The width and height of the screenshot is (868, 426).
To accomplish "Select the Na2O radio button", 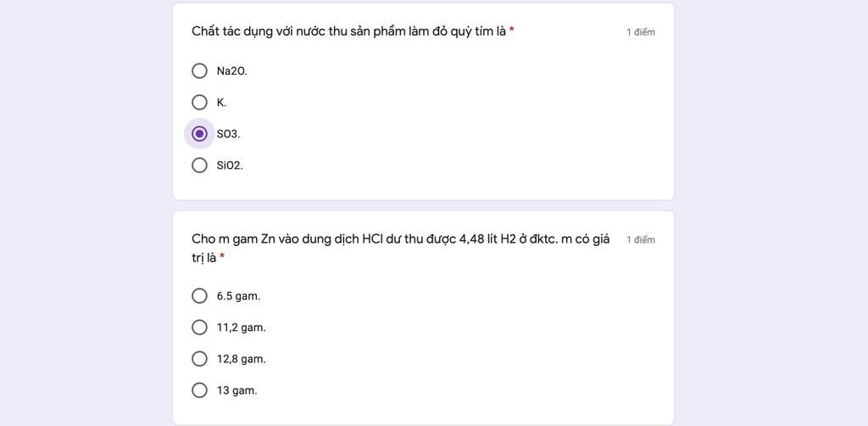I will pos(199,71).
